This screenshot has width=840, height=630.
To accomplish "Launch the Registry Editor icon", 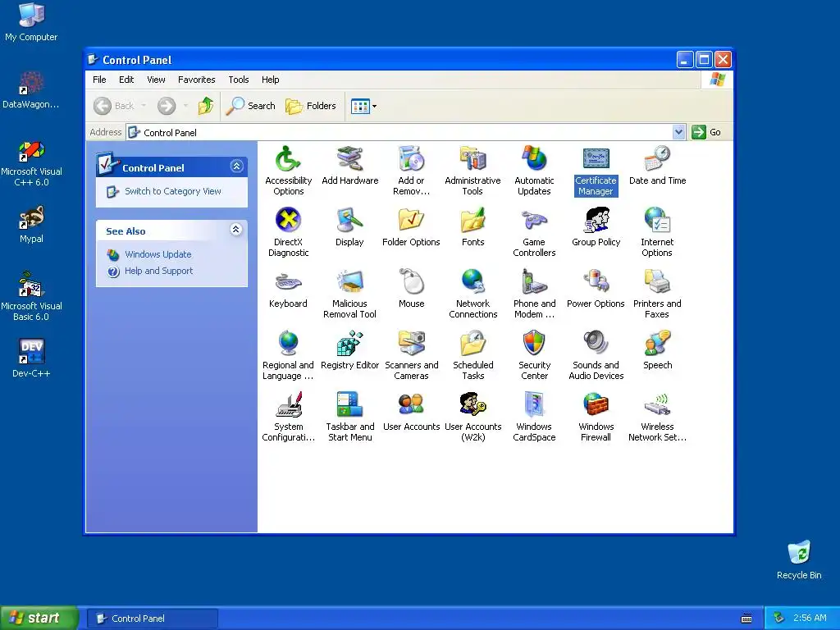I will [349, 350].
